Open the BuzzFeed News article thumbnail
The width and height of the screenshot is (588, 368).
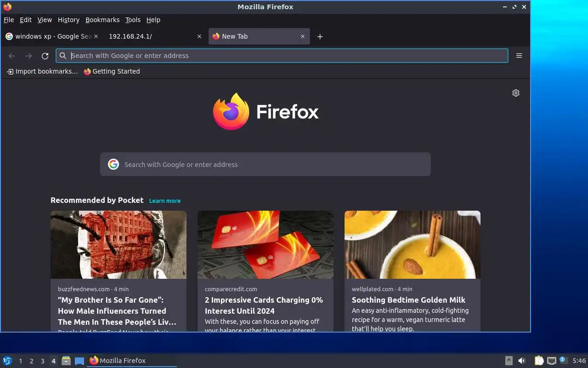[119, 245]
